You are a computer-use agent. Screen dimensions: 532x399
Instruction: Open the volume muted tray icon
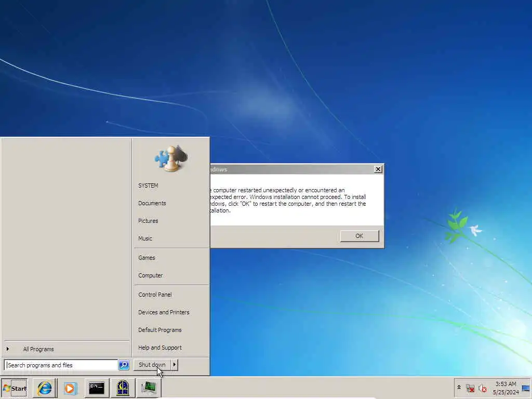point(482,388)
